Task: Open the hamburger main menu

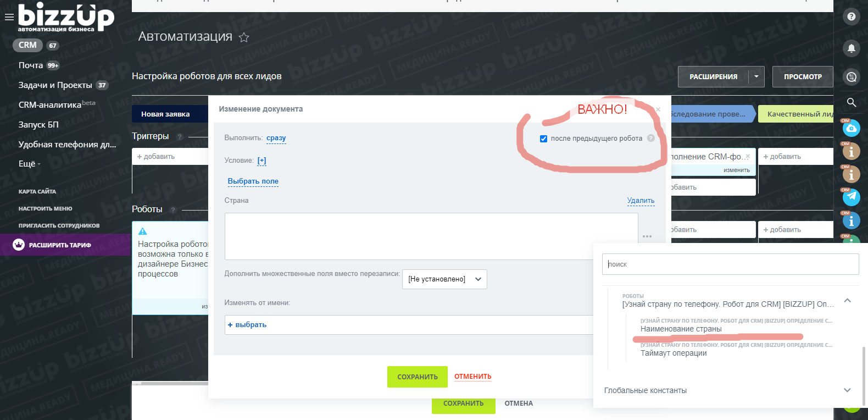Action: pos(9,17)
